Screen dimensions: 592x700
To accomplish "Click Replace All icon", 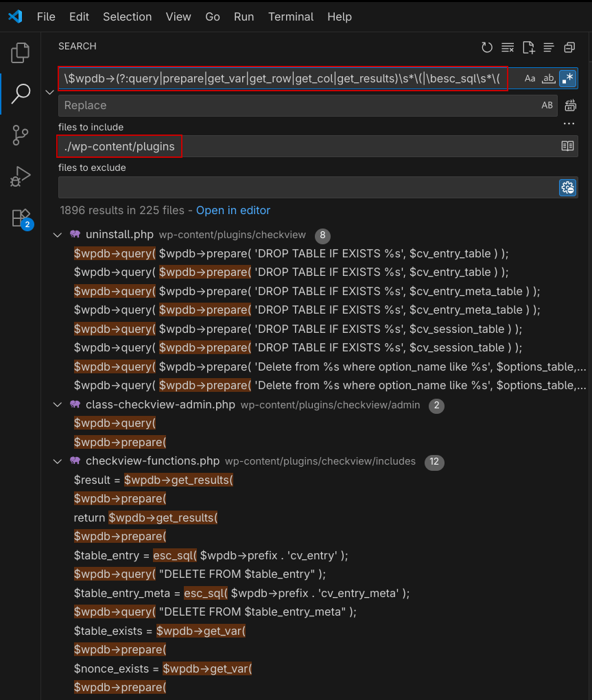I will tap(570, 106).
